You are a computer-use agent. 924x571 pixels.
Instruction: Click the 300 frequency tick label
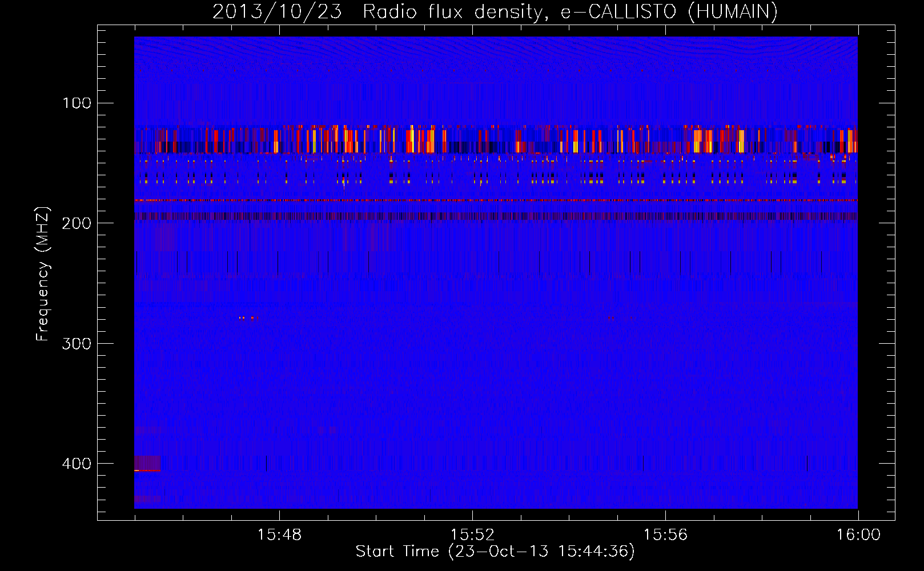(77, 344)
